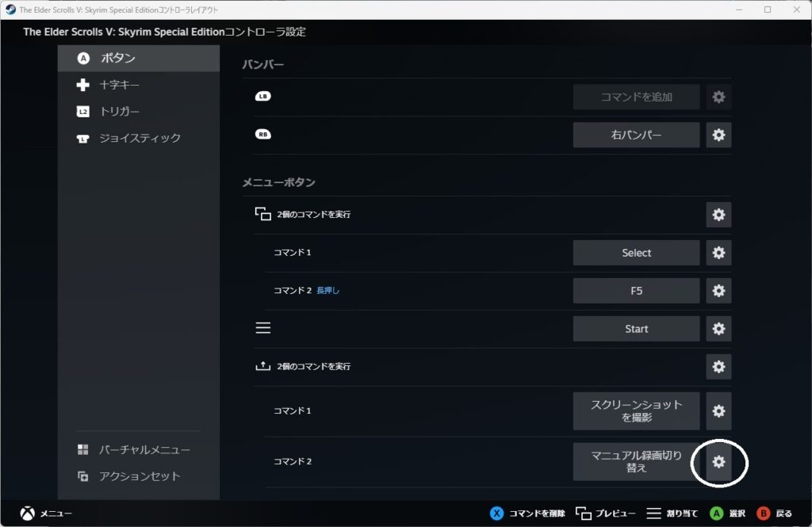
Task: Click the gear next to Select command
Action: click(x=718, y=253)
